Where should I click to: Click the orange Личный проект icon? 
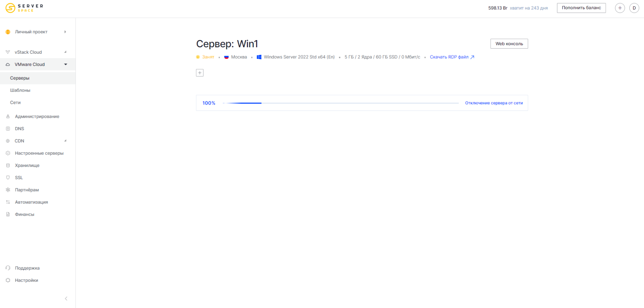click(8, 32)
